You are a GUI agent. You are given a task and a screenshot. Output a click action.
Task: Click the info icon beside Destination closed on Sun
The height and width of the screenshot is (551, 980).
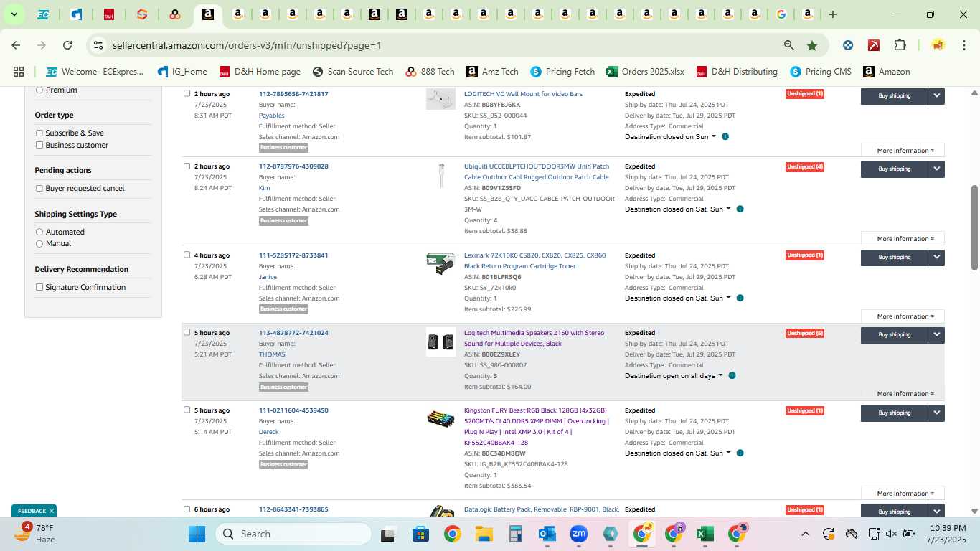(x=725, y=136)
